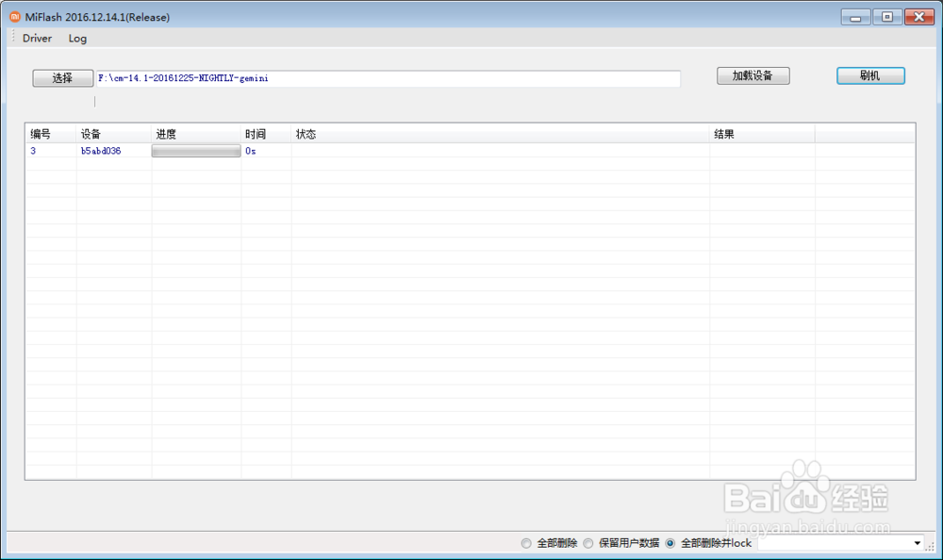Image resolution: width=943 pixels, height=560 pixels.
Task: Click the 选择 browse button
Action: coord(62,77)
